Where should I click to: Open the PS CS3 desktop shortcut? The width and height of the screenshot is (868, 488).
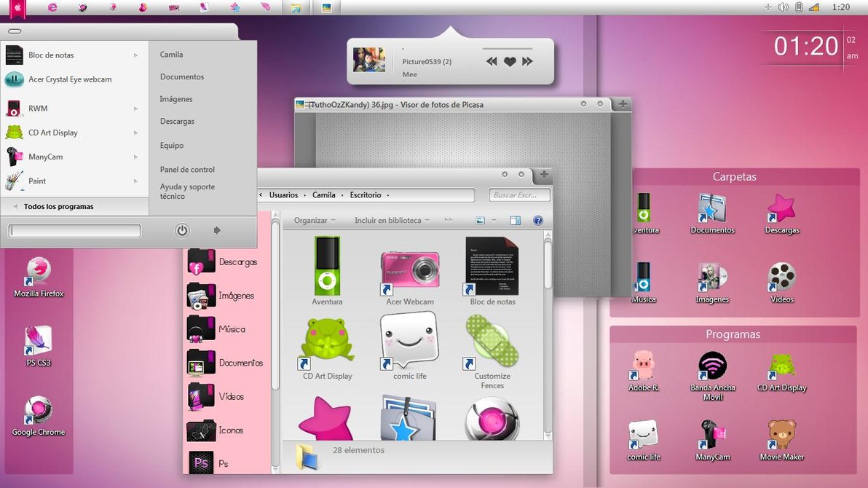(39, 342)
